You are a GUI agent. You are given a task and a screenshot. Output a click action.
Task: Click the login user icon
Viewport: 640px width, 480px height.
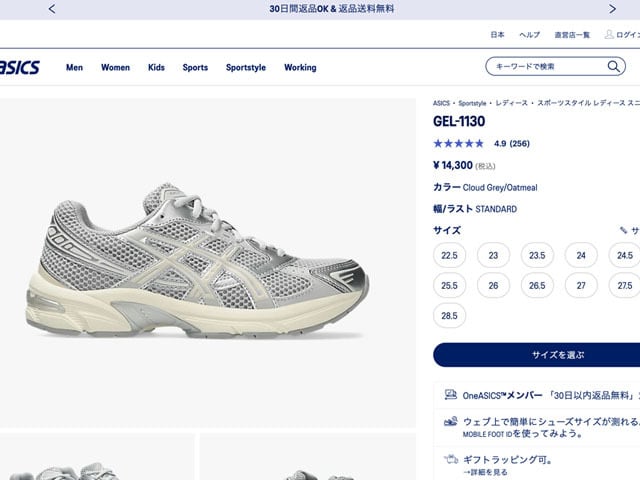pos(609,34)
